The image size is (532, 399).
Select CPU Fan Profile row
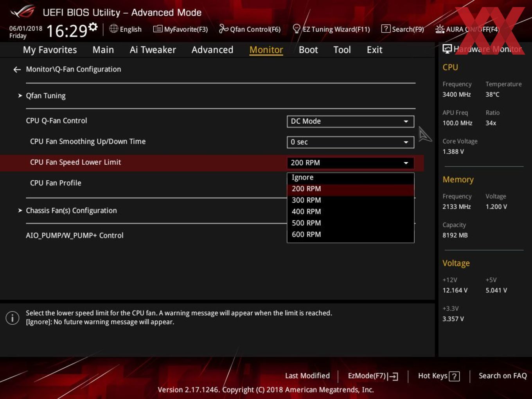(56, 183)
